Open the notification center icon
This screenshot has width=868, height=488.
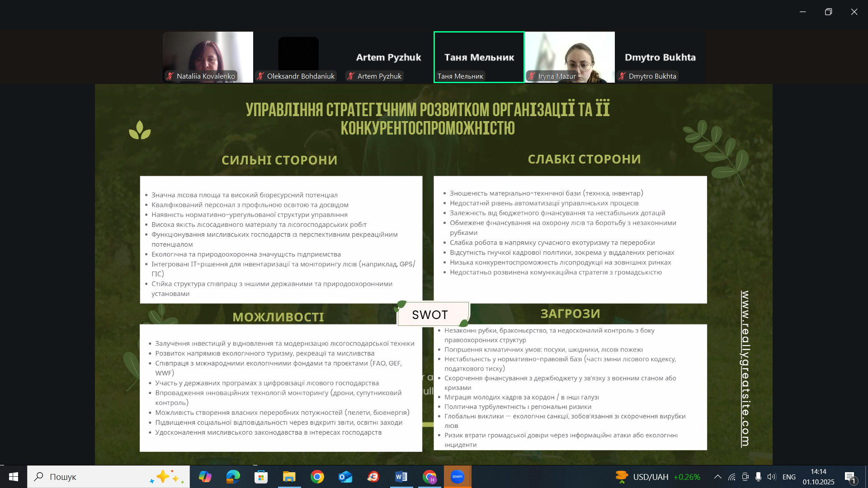pyautogui.click(x=850, y=477)
